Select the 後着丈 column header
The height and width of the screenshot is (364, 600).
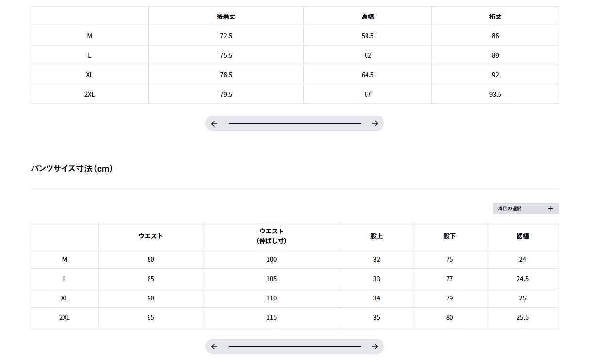point(226,17)
